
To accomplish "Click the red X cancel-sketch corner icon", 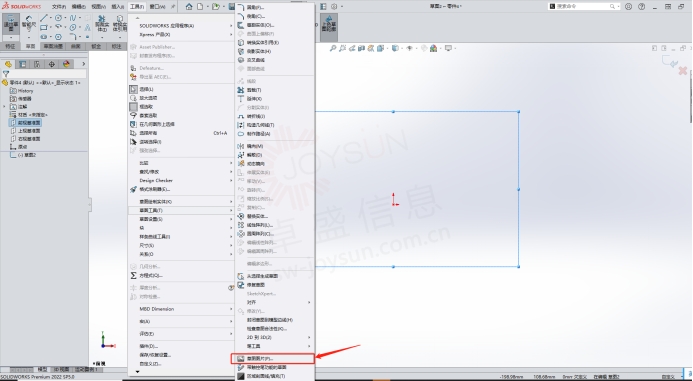I will (683, 71).
